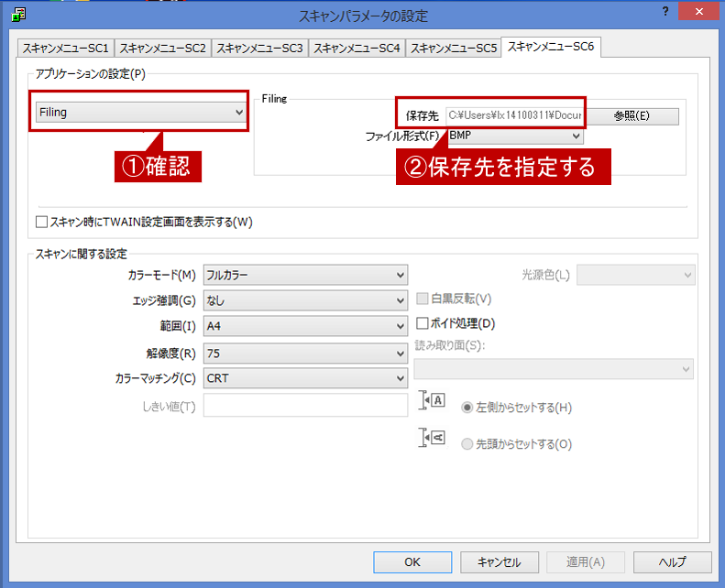Screen dimensions: 725x588
Task: Switch to スキャンメニューSC1 tab
Action: click(x=65, y=48)
